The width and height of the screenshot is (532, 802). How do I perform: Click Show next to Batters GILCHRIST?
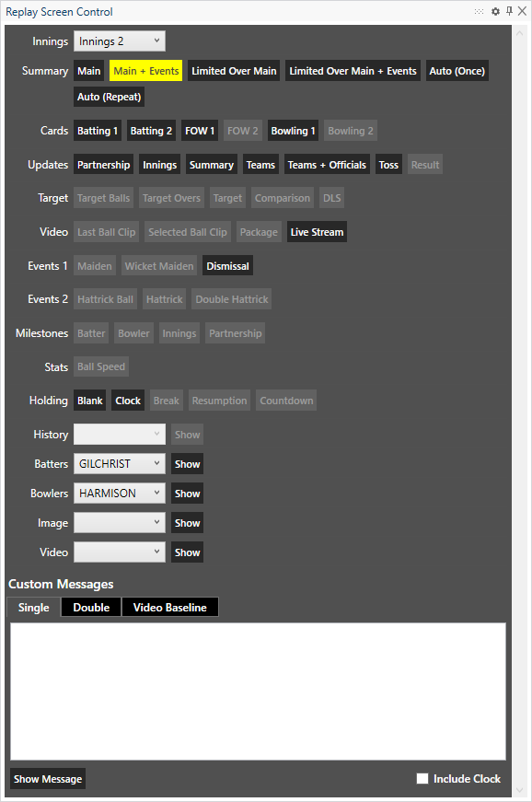pos(188,464)
